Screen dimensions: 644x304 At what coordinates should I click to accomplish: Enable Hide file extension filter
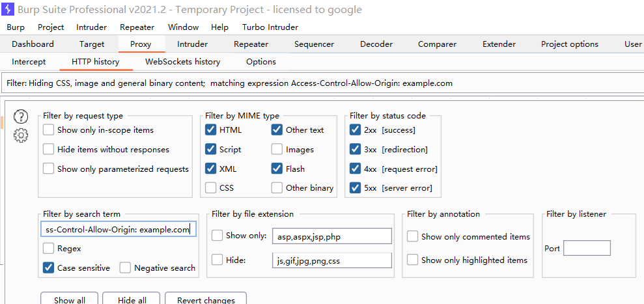point(217,260)
